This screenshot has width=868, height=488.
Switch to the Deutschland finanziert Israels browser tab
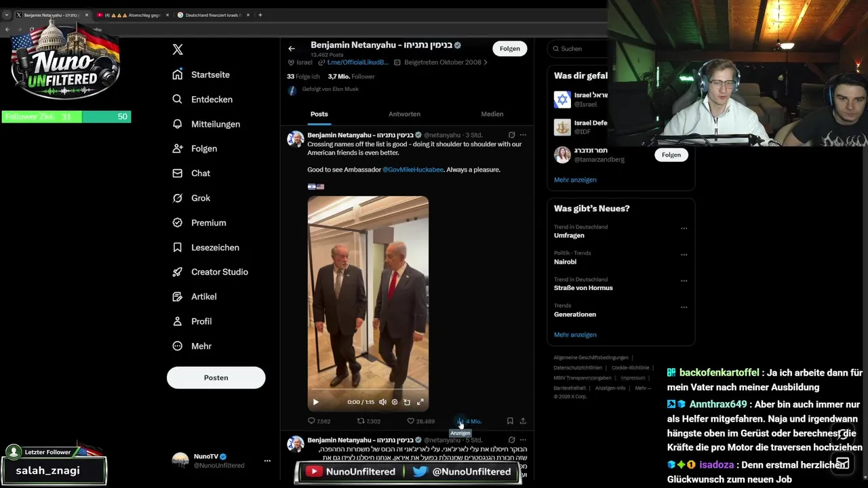pyautogui.click(x=214, y=15)
